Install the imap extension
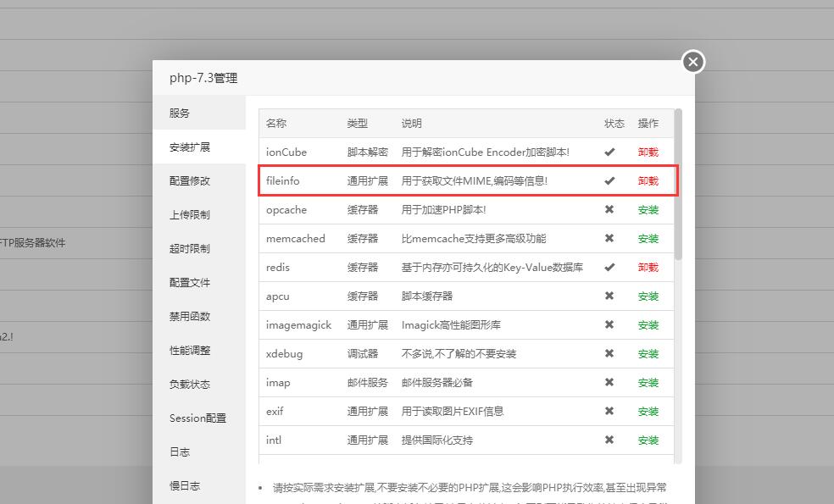 click(x=648, y=383)
